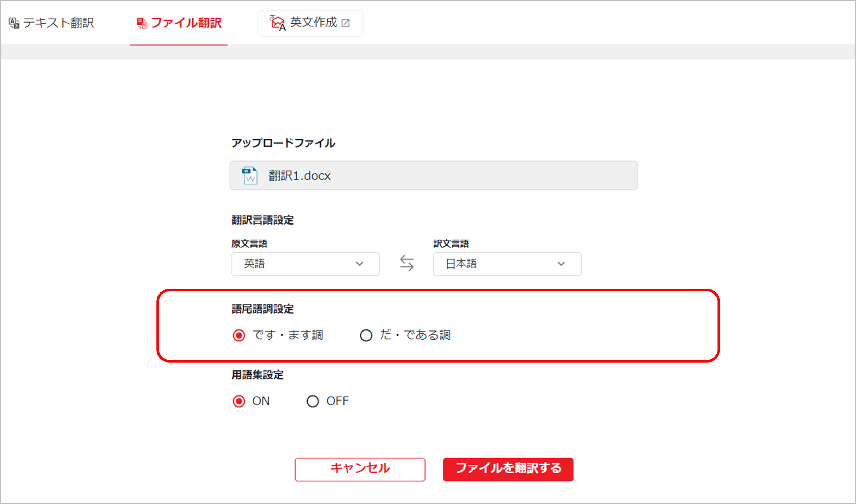The width and height of the screenshot is (856, 504).
Task: Select the ファイル翻訳 tab
Action: [179, 23]
